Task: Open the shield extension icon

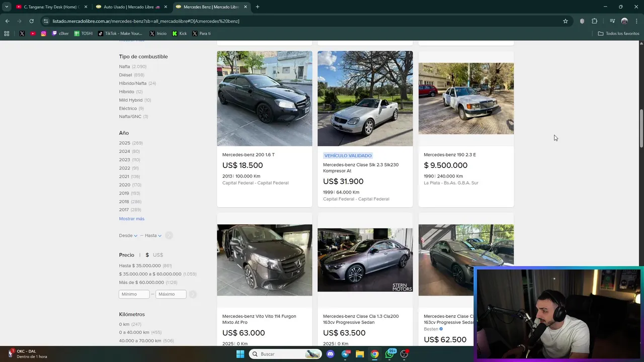Action: [582, 21]
